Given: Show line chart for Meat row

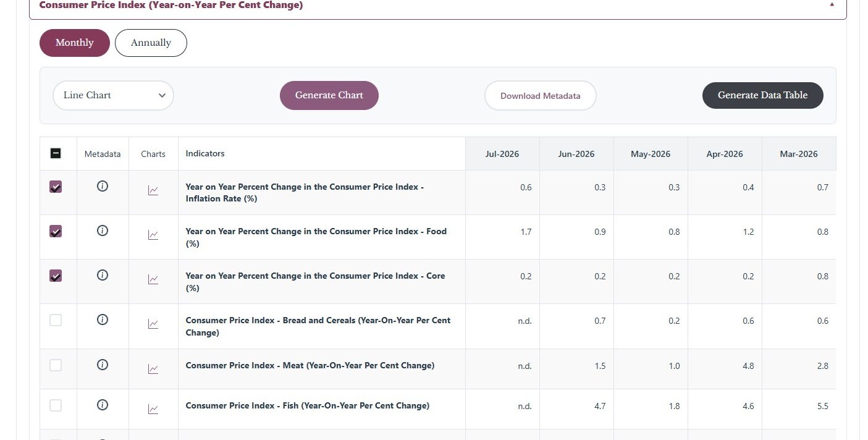Looking at the screenshot, I should (153, 370).
